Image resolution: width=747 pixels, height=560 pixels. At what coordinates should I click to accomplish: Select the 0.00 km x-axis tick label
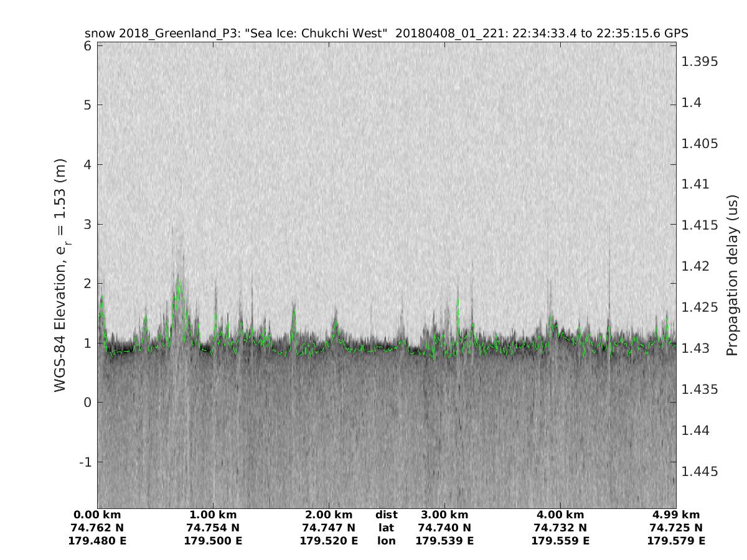pyautogui.click(x=97, y=515)
